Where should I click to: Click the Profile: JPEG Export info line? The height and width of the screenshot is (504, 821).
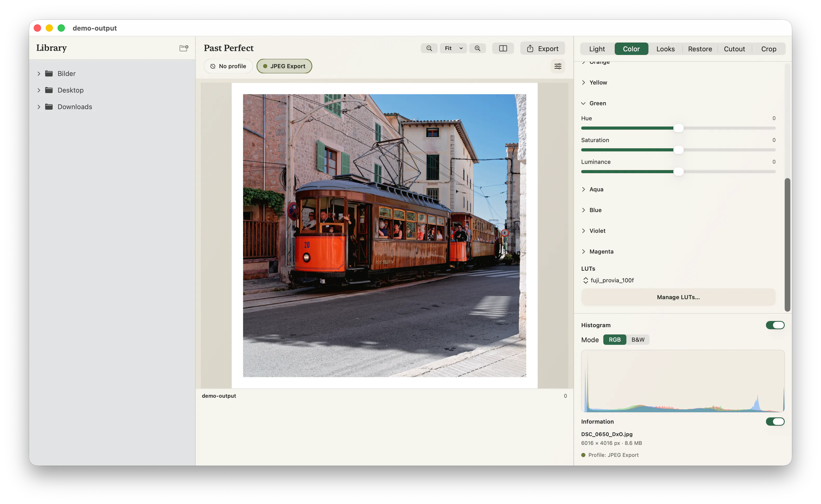tap(610, 455)
